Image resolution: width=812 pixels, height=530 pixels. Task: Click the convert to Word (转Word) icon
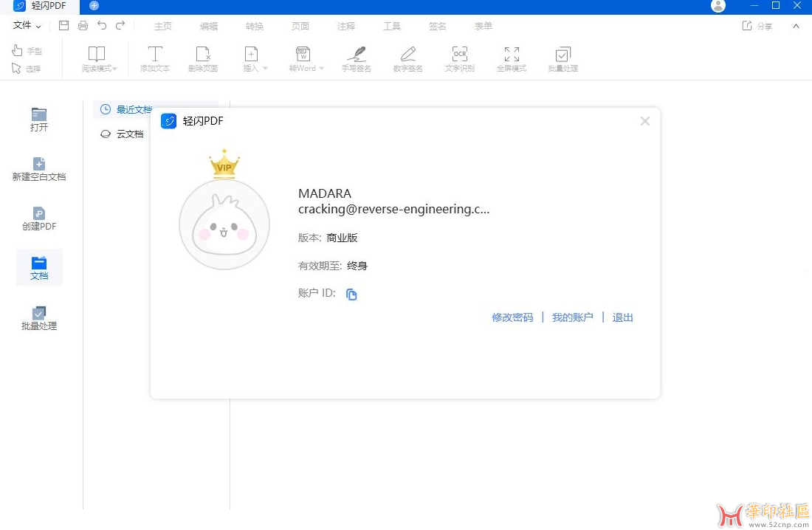303,54
